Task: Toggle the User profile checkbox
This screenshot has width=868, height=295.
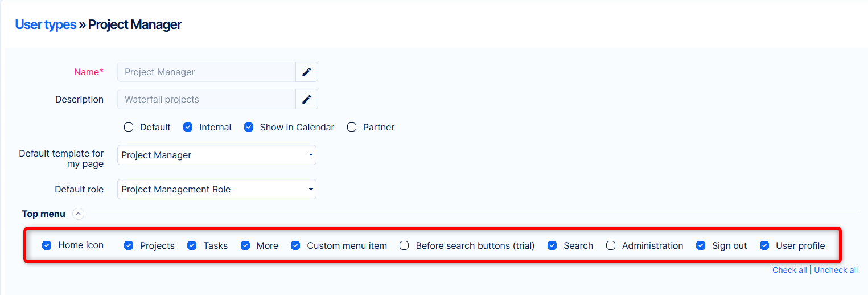Action: [x=764, y=245]
